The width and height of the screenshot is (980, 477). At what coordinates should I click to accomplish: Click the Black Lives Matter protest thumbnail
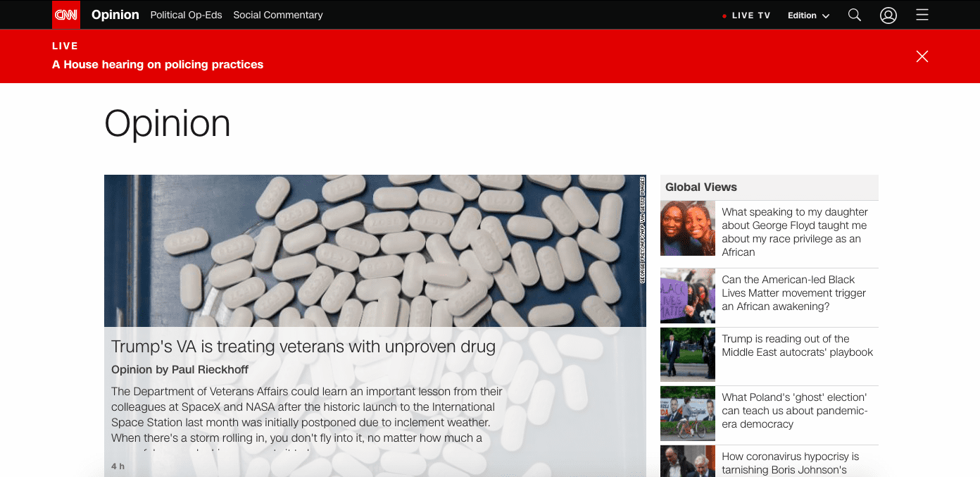pos(688,296)
